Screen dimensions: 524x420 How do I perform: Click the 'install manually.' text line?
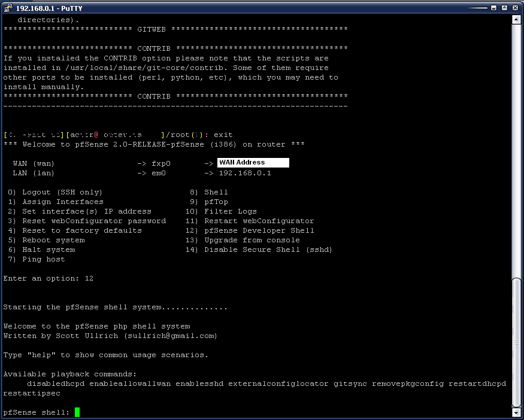[x=44, y=87]
